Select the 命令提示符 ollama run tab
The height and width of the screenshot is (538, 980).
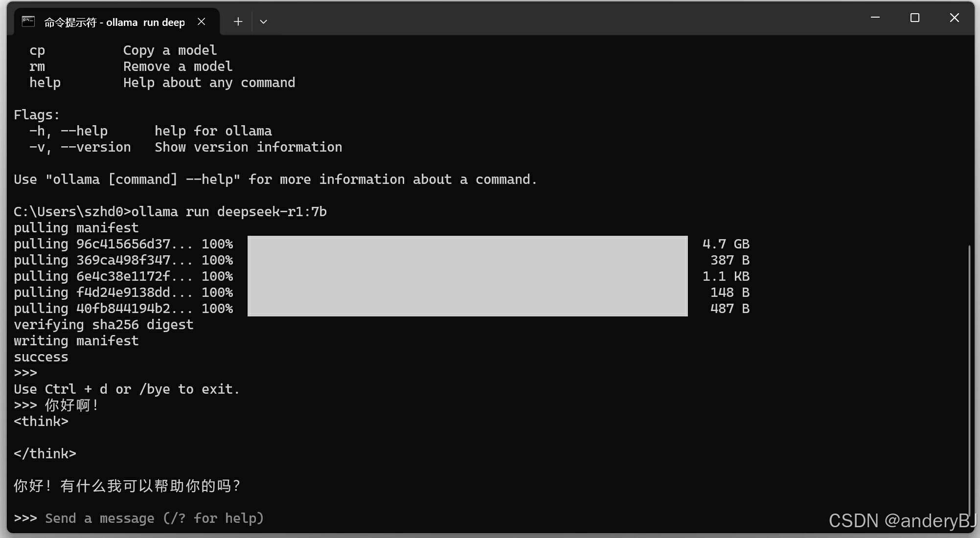pos(115,22)
